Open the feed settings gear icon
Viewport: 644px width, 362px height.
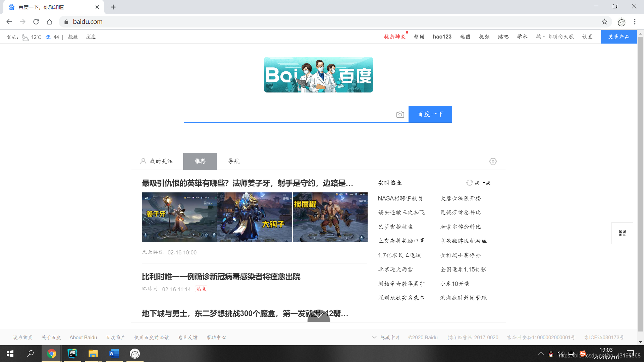point(493,161)
